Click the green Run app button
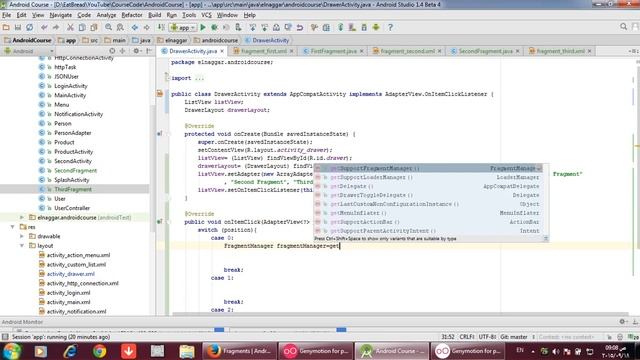The height and width of the screenshot is (360, 640). coord(203,27)
